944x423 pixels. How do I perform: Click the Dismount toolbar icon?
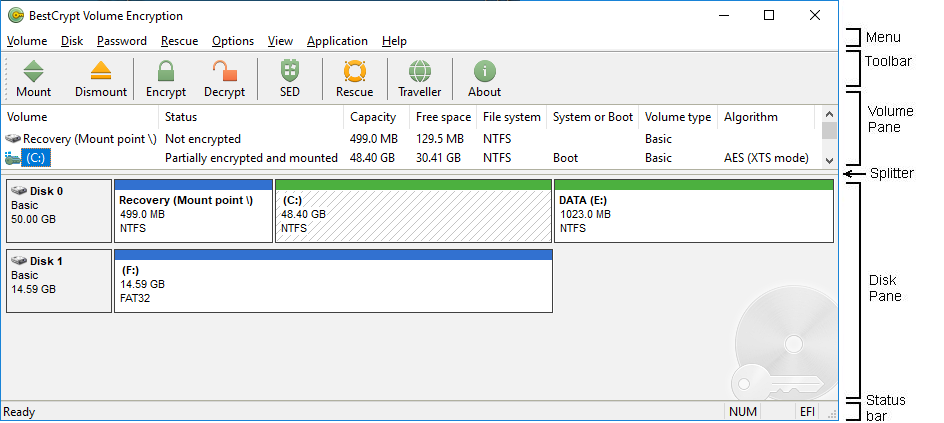[101, 72]
